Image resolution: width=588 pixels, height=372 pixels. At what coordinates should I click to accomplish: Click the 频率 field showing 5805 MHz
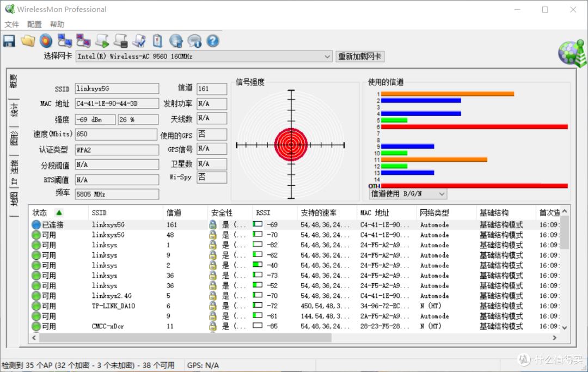coord(117,194)
